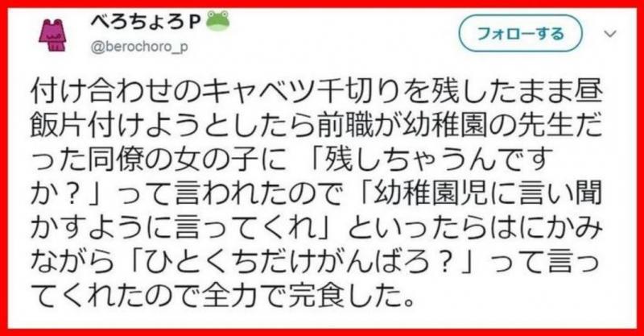Click the tweet line starting 飯片付けよう
644x336 pixels.
click(x=316, y=127)
